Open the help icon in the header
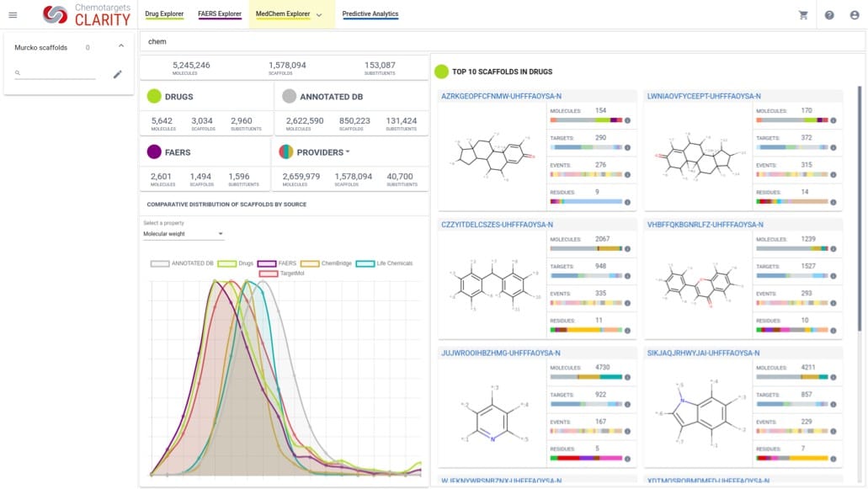Image resolution: width=868 pixels, height=489 pixels. coord(829,13)
